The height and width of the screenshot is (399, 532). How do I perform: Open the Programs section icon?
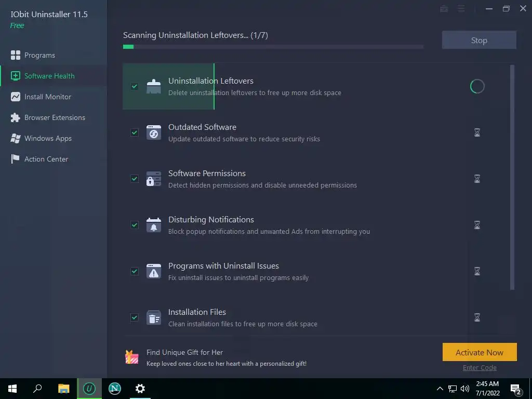tap(15, 55)
